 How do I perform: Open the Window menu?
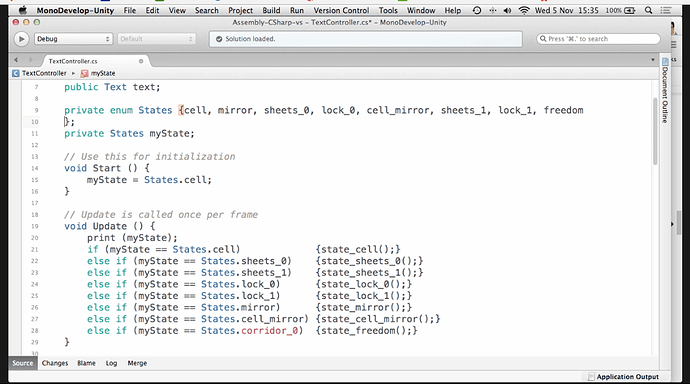pyautogui.click(x=421, y=10)
